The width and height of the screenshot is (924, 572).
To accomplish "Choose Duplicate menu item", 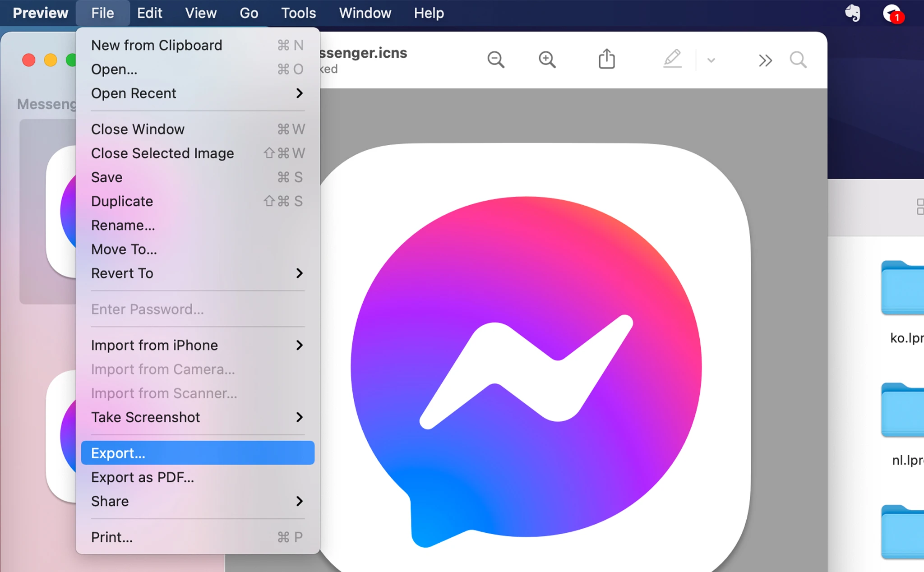I will click(x=198, y=201).
